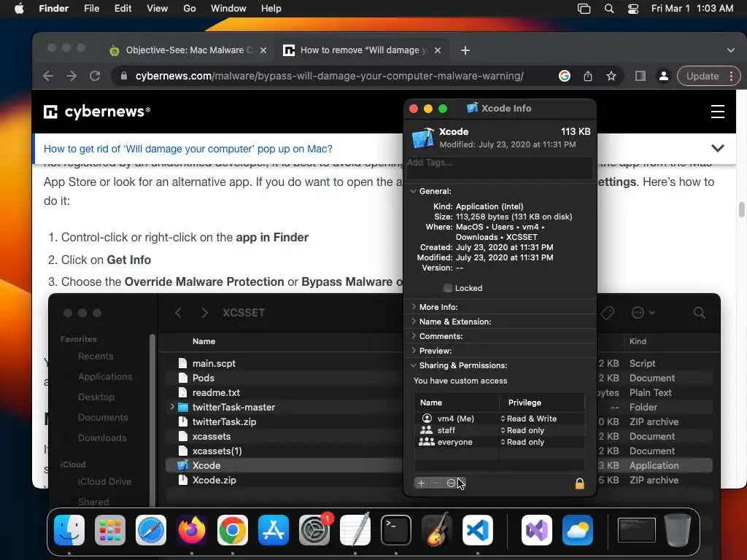Click the Finder window search icon

700,313
